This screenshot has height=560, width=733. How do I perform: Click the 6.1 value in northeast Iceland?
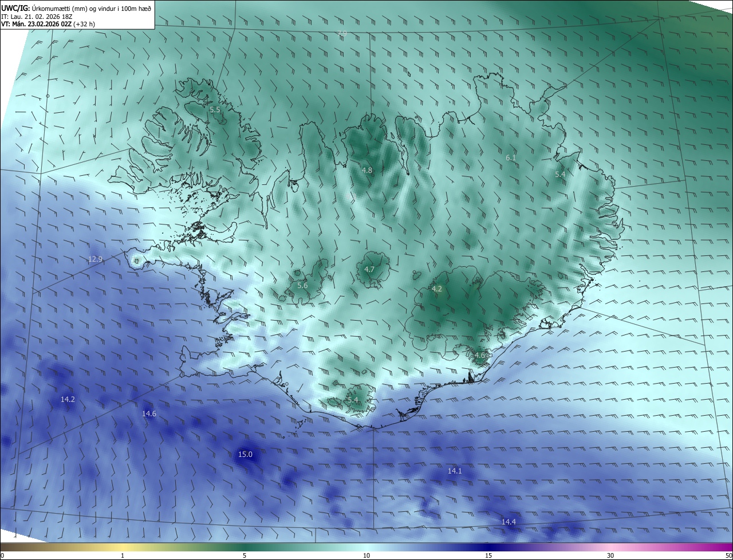pyautogui.click(x=511, y=157)
